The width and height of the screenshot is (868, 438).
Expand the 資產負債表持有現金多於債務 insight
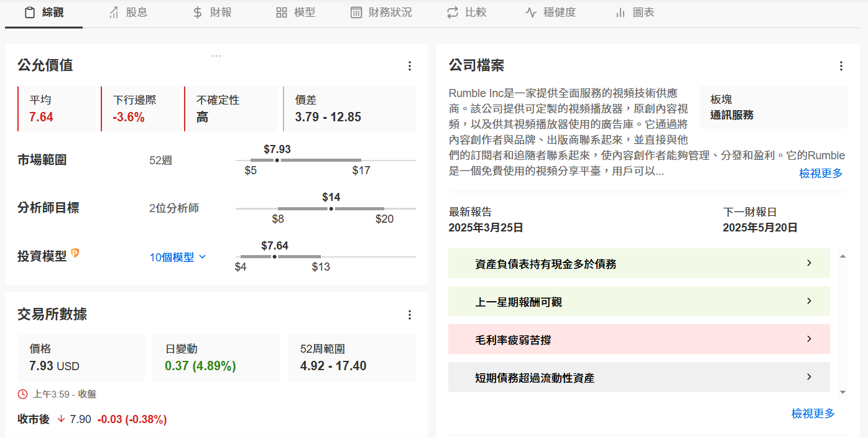(639, 264)
